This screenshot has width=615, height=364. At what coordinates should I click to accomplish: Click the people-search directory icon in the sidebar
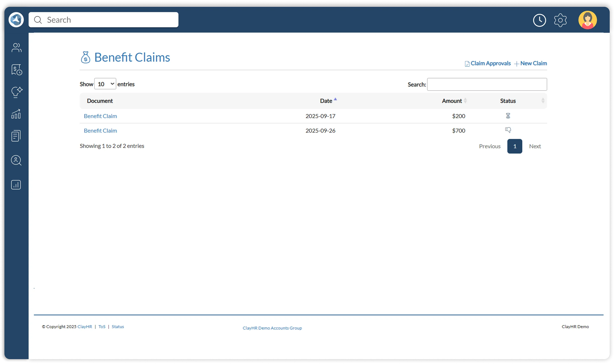(x=16, y=160)
